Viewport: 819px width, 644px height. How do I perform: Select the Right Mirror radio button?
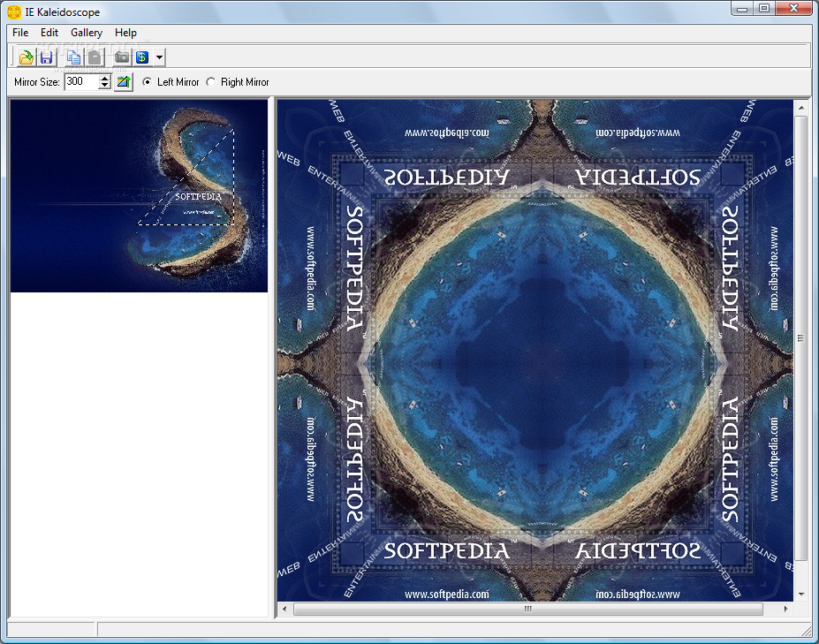(x=210, y=82)
